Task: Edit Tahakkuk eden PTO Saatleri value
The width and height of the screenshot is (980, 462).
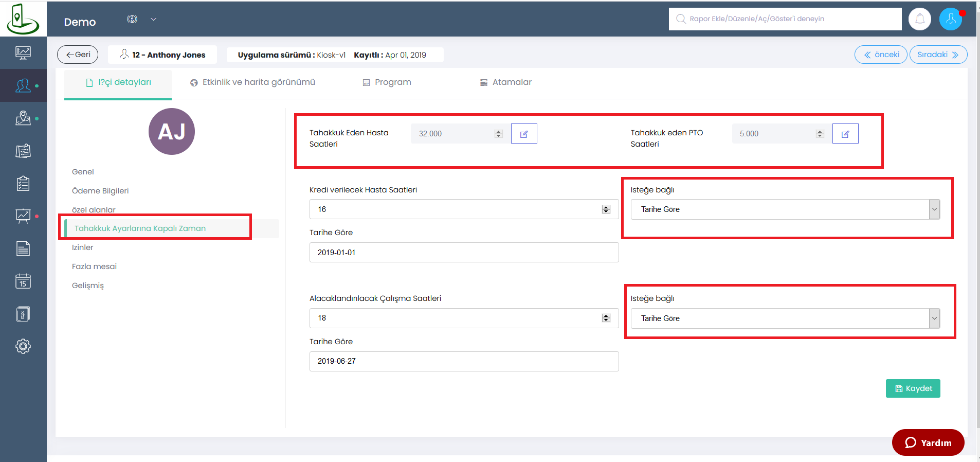Action: tap(845, 134)
